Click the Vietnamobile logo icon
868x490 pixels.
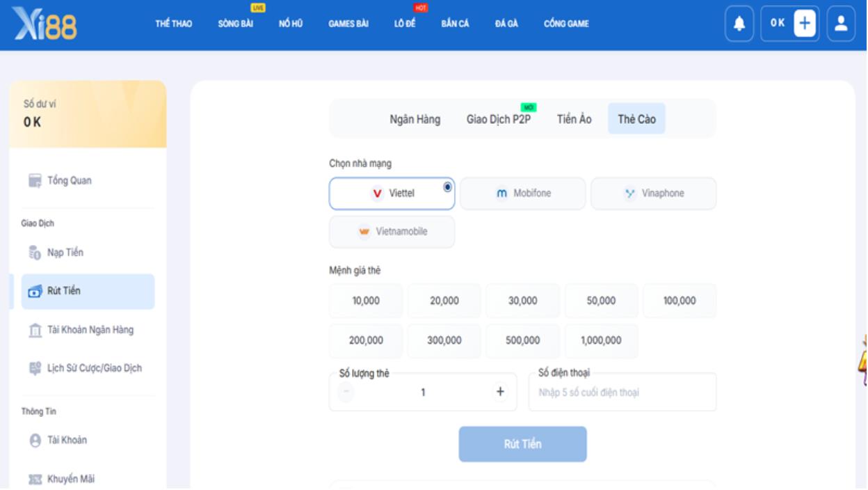pos(363,232)
